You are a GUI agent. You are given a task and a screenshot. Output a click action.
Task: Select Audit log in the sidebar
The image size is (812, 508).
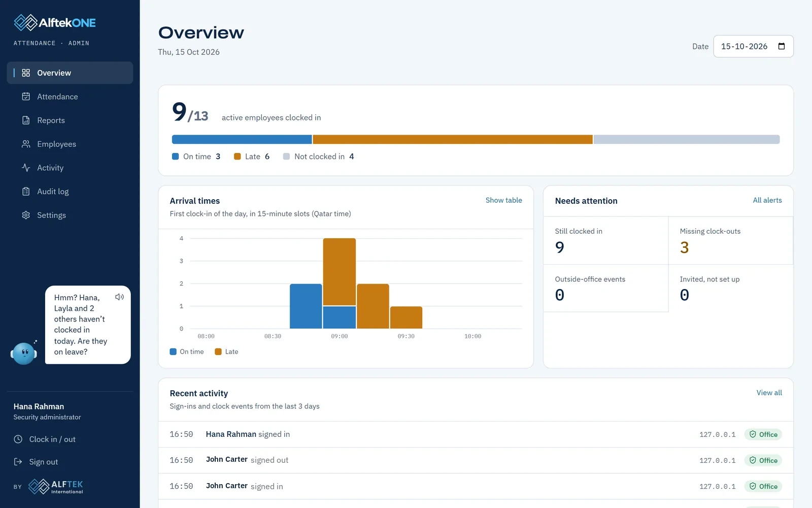(x=70, y=192)
